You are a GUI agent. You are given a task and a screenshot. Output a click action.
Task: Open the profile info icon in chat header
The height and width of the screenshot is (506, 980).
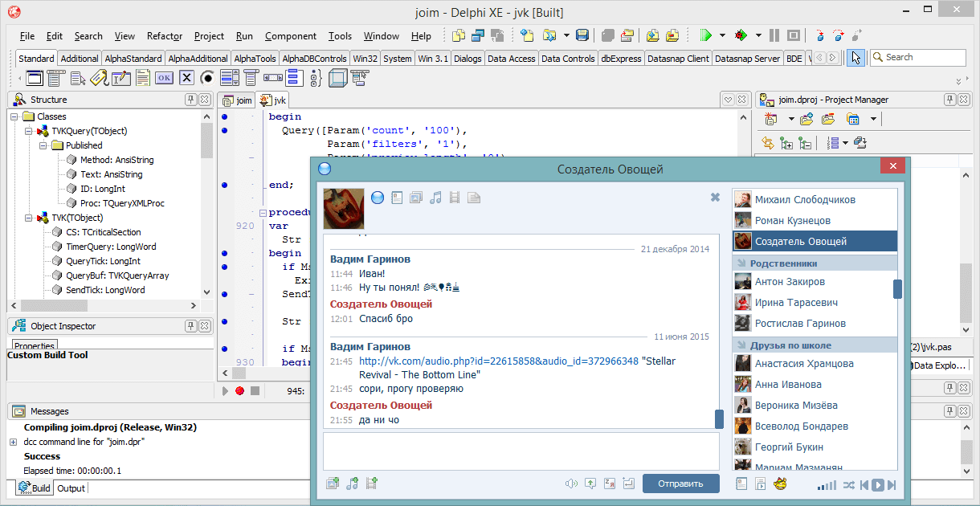pos(397,198)
